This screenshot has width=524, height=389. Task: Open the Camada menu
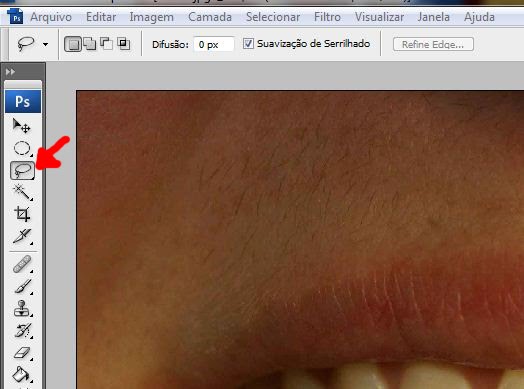(210, 17)
